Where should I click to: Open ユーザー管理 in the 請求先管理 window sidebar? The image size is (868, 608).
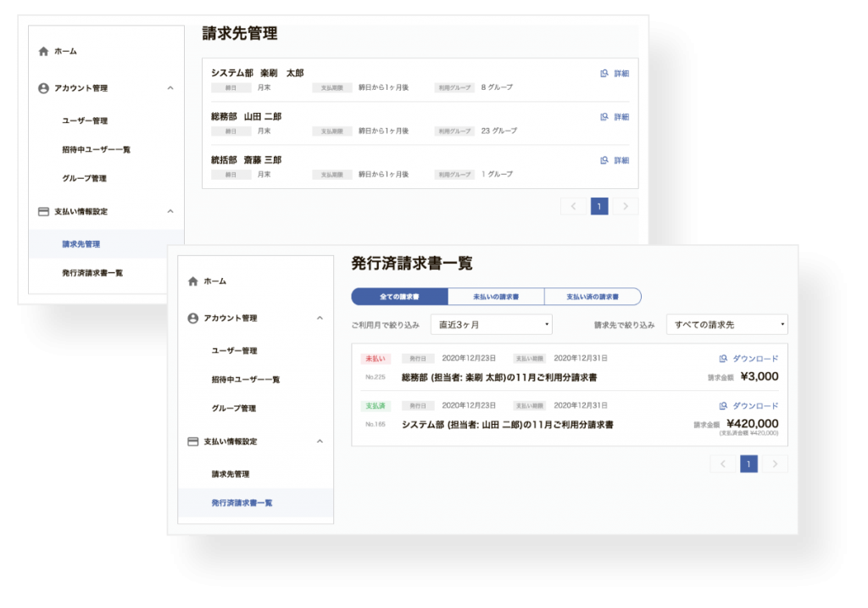pos(85,120)
